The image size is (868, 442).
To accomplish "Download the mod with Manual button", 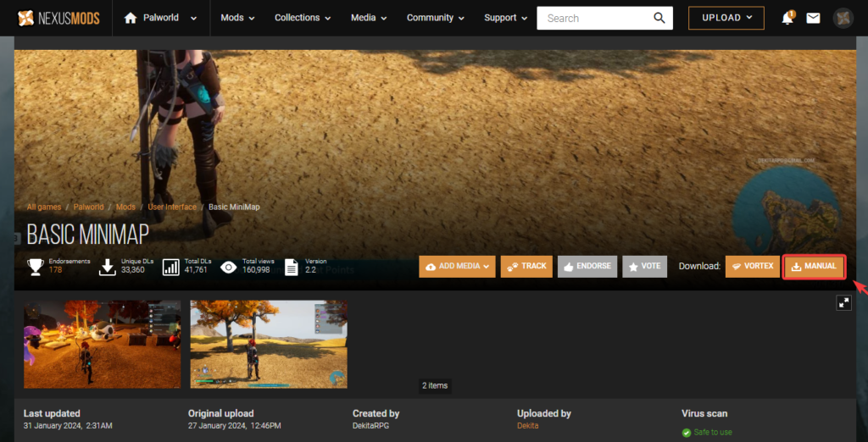I will pyautogui.click(x=814, y=266).
